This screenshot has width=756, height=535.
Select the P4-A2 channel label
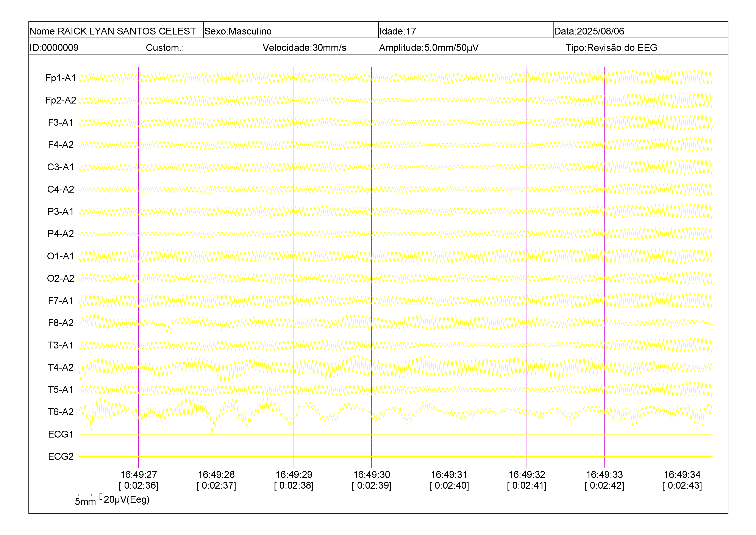click(61, 234)
